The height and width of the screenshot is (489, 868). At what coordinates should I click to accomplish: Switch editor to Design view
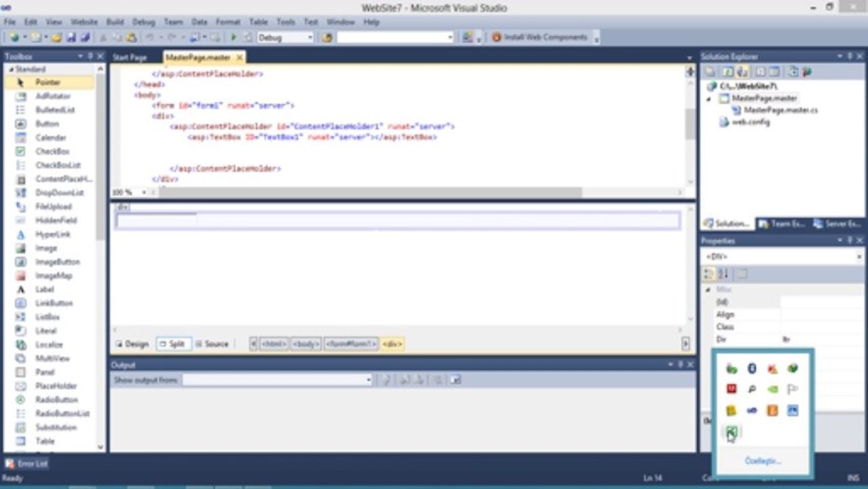click(132, 344)
